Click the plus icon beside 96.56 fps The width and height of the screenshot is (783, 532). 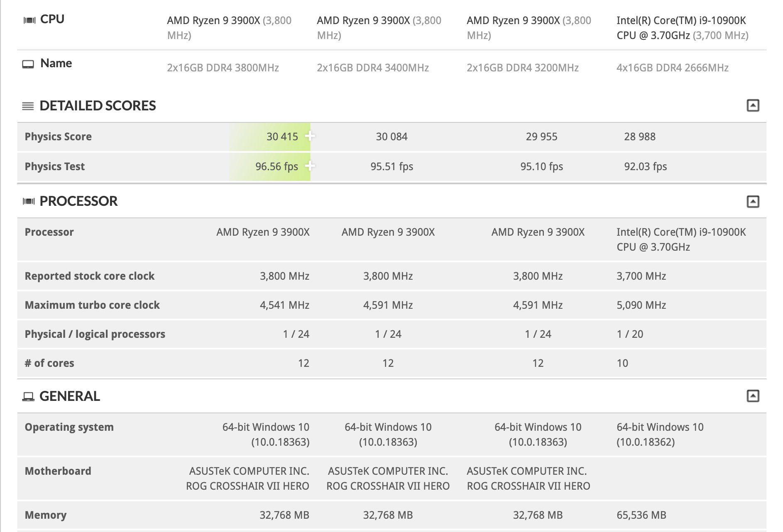click(310, 166)
